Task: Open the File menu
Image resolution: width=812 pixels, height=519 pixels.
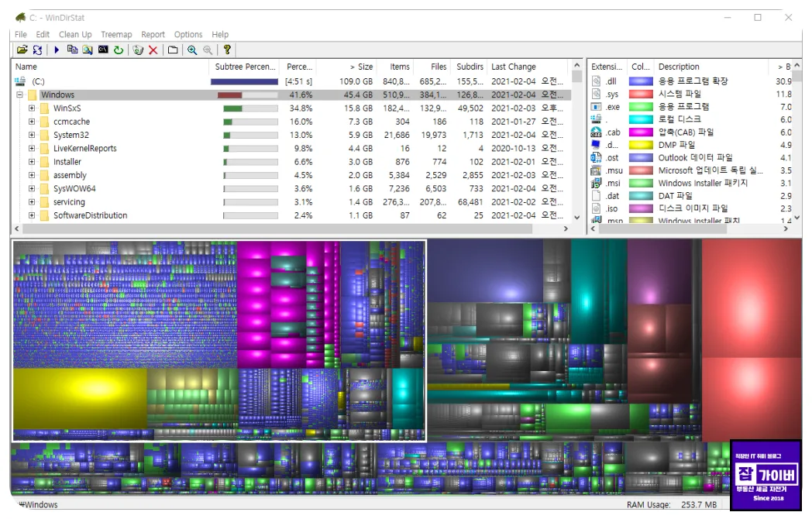Action: point(21,34)
